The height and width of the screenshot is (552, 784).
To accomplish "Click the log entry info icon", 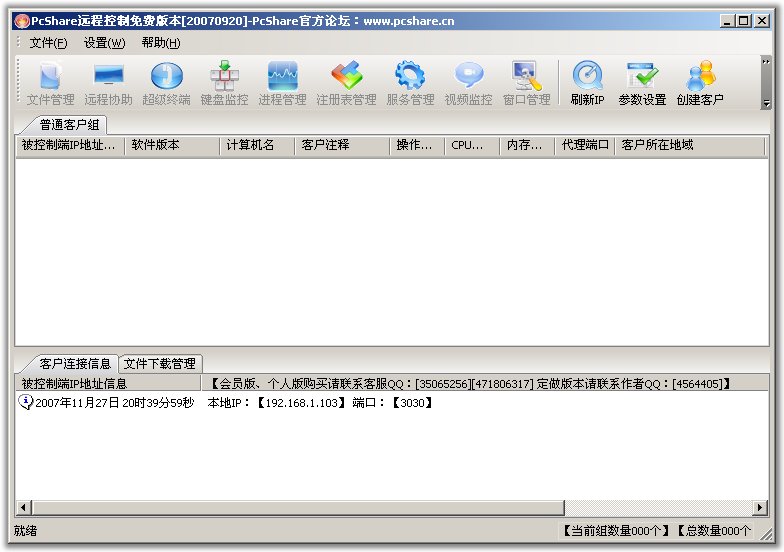I will pos(25,402).
